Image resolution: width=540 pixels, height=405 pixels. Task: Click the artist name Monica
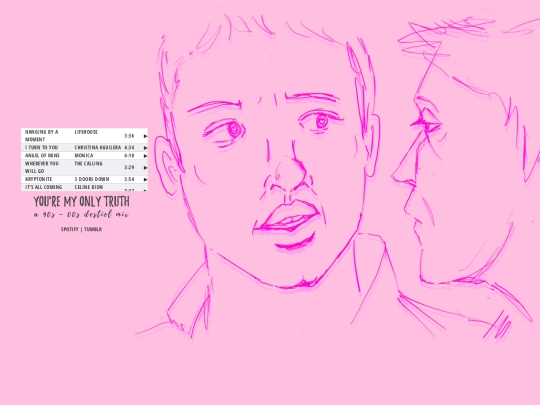(x=84, y=155)
